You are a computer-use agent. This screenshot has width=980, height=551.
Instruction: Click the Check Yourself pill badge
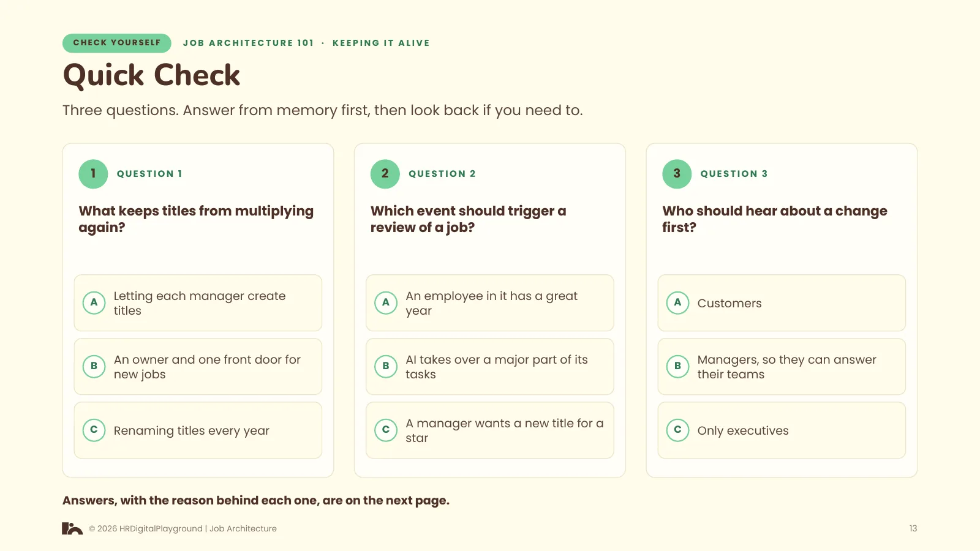[117, 43]
